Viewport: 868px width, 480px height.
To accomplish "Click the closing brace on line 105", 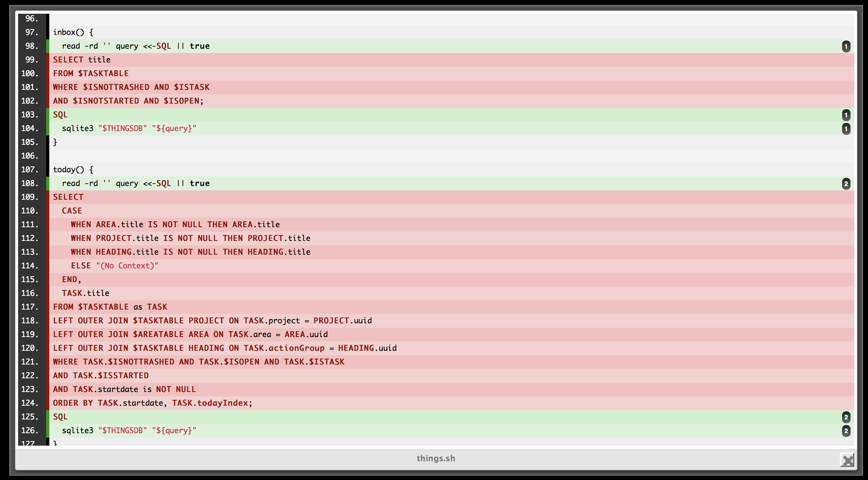I will (x=55, y=142).
